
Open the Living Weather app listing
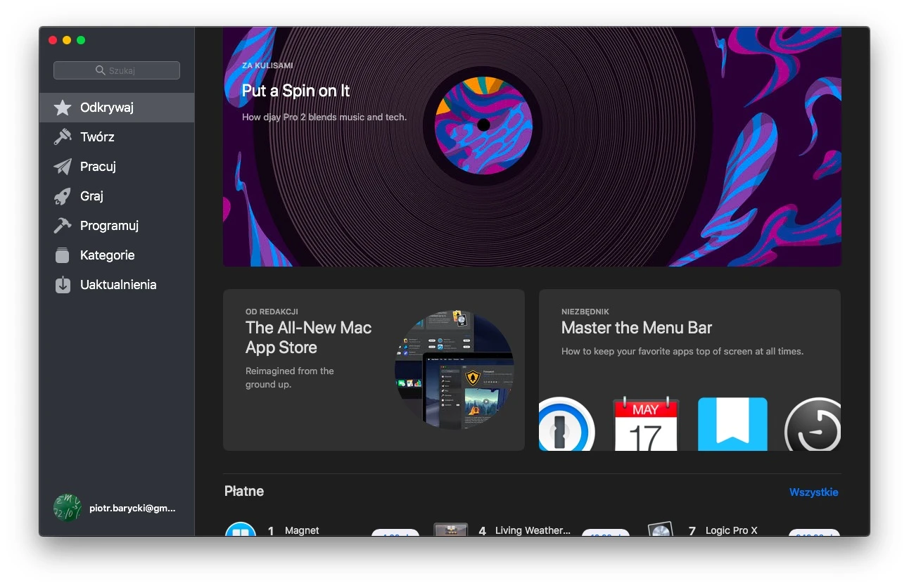click(533, 530)
